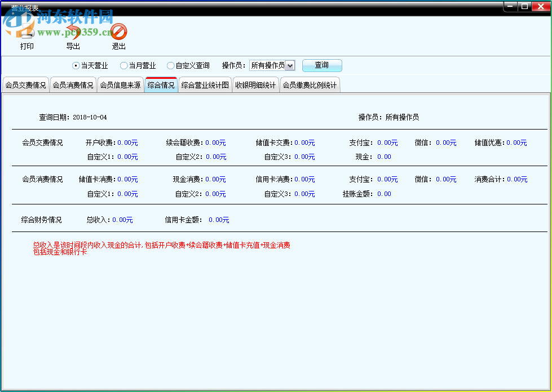Image resolution: width=552 pixels, height=392 pixels.
Task: Click the 消费合计 amount link
Action: pos(517,179)
